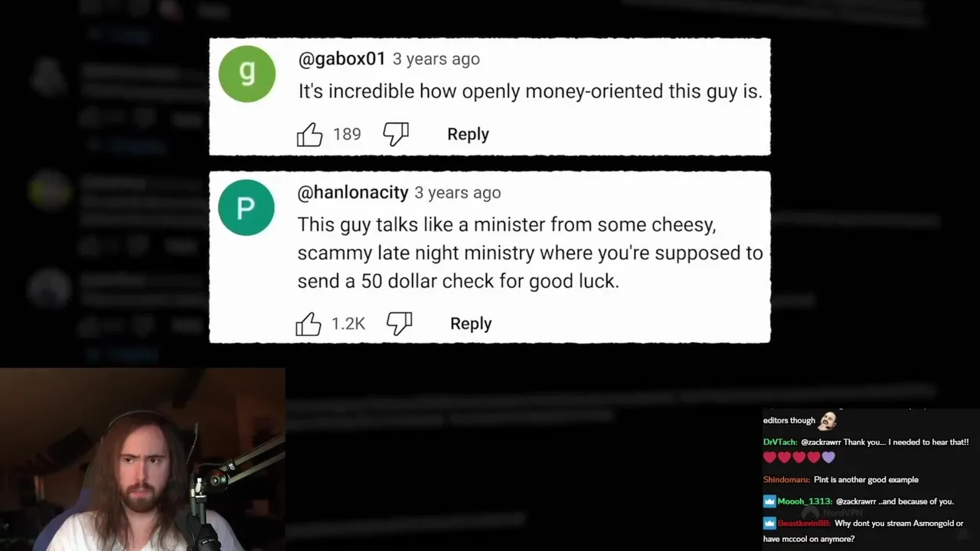Viewport: 980px width, 551px height.
Task: Like the @hanlonacity comment with thumbs up
Action: [x=309, y=324]
